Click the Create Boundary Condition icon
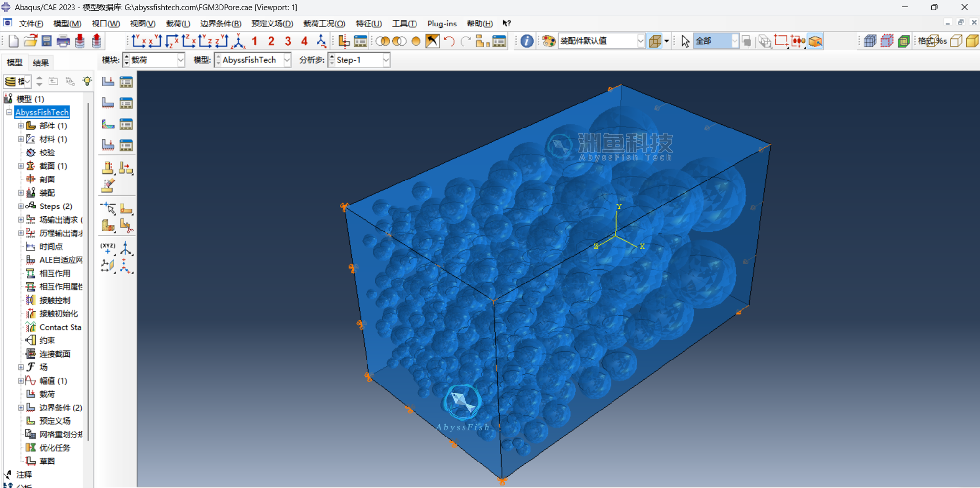This screenshot has height=488, width=980. (108, 103)
